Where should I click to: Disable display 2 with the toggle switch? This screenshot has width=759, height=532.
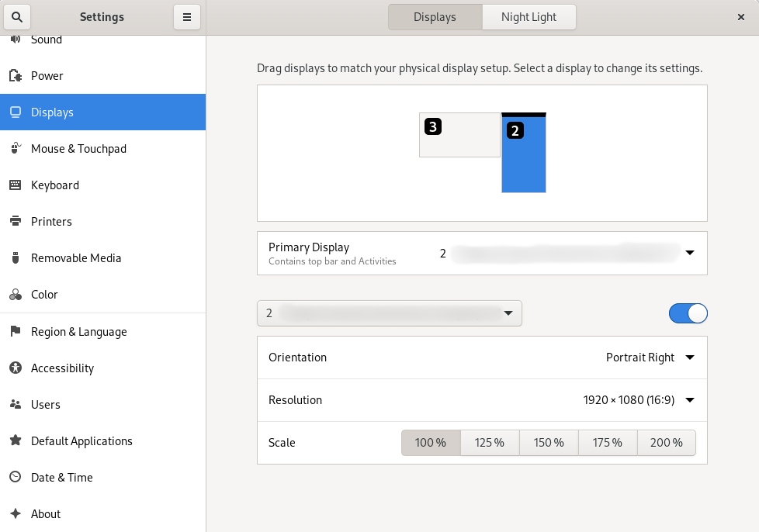688,313
